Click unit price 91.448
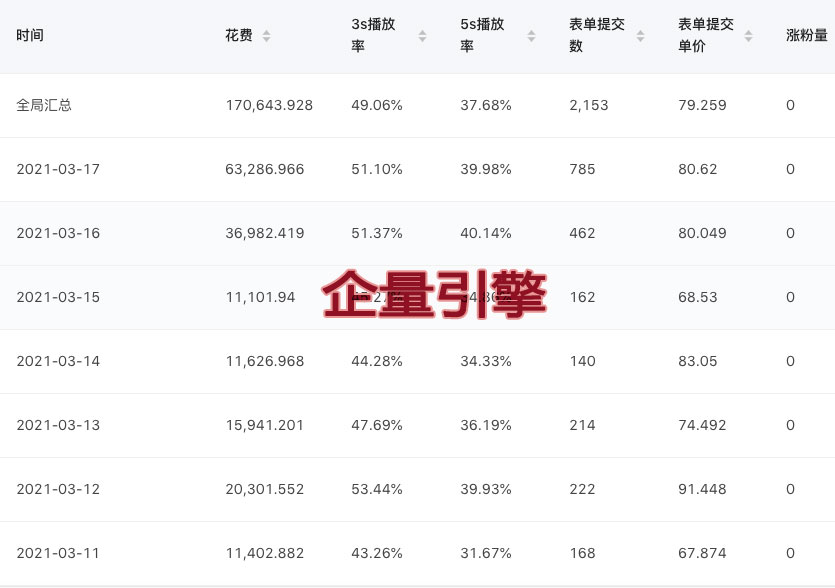This screenshot has height=588, width=835. click(702, 489)
